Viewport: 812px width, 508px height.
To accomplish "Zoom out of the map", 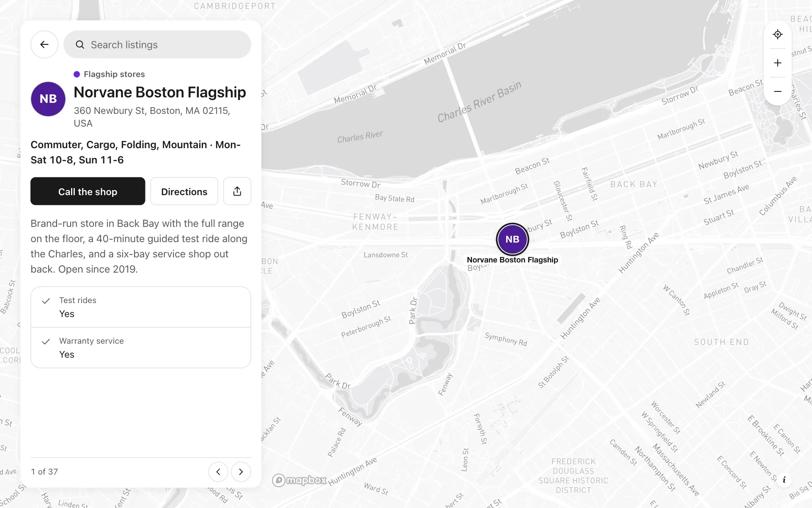I will coord(777,91).
